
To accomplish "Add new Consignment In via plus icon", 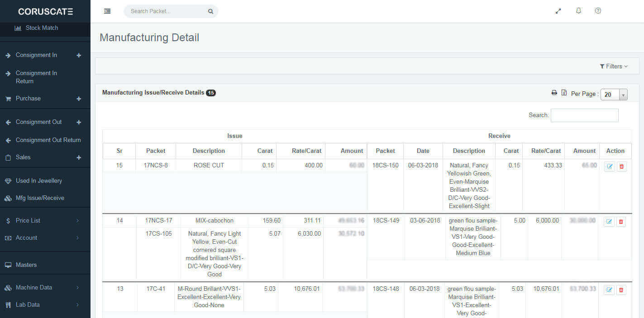I will click(x=79, y=55).
